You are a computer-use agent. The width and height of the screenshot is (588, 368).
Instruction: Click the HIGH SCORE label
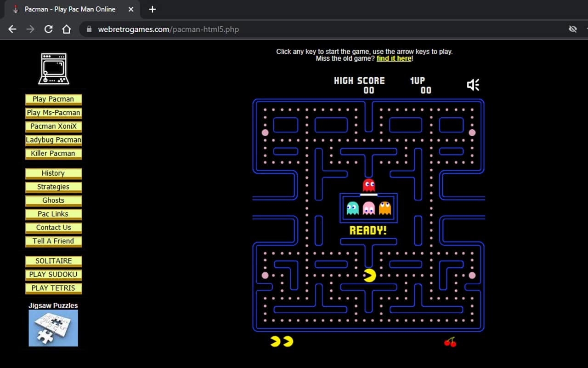tap(359, 81)
